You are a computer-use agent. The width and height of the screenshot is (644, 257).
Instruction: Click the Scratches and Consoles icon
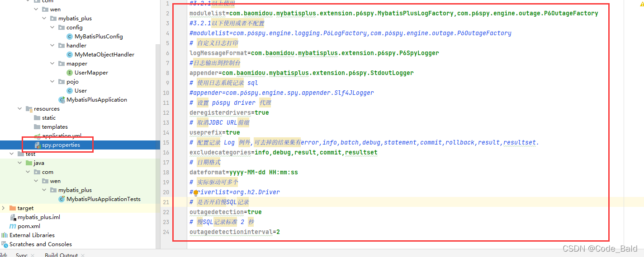pyautogui.click(x=5, y=244)
